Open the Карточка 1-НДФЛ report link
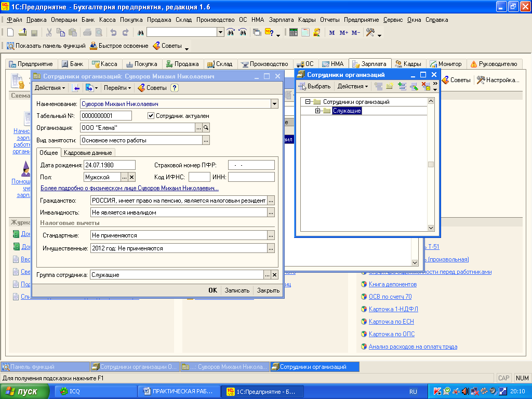The width and height of the screenshot is (532, 399). click(x=393, y=309)
